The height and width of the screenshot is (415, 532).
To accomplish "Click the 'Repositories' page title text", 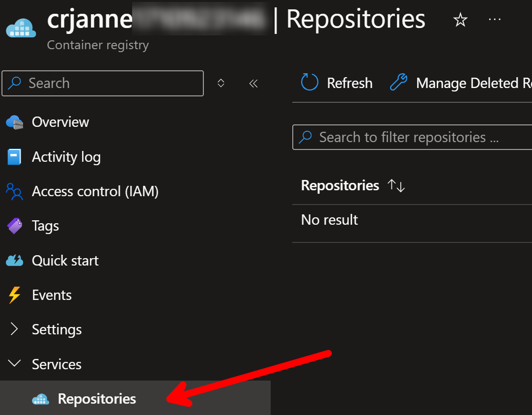I will 356,19.
